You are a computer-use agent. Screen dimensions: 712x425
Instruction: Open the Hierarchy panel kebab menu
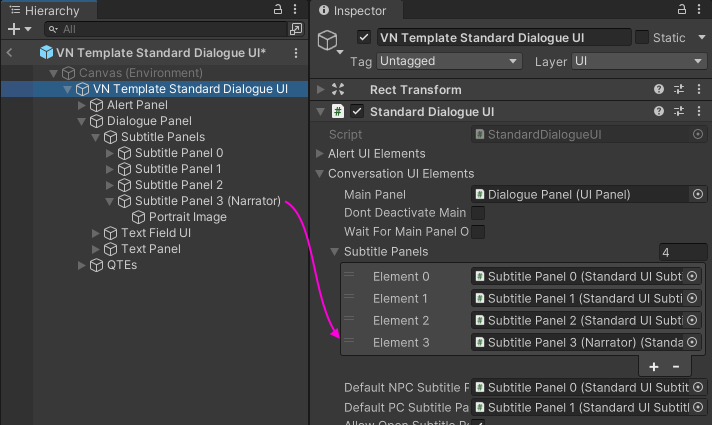[x=295, y=9]
